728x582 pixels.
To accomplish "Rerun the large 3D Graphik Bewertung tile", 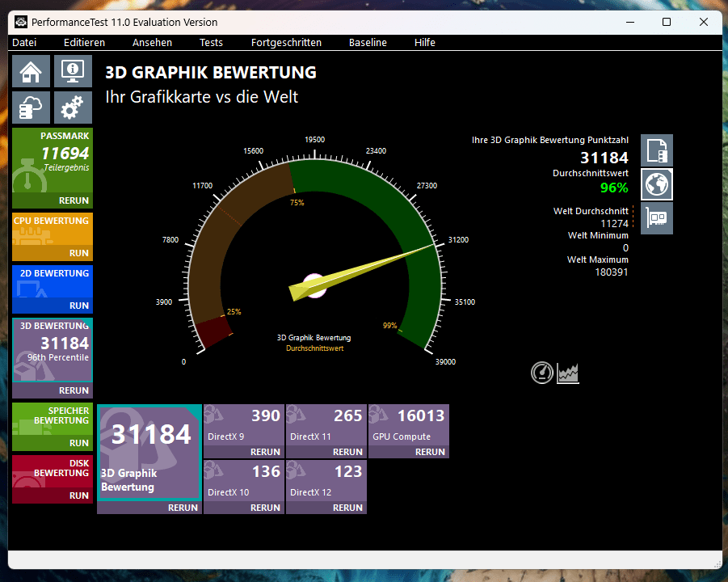I will 183,508.
